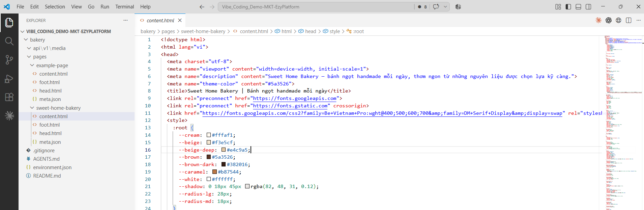Collapse the sweet-home-bakery folder
The image size is (644, 210).
(32, 108)
